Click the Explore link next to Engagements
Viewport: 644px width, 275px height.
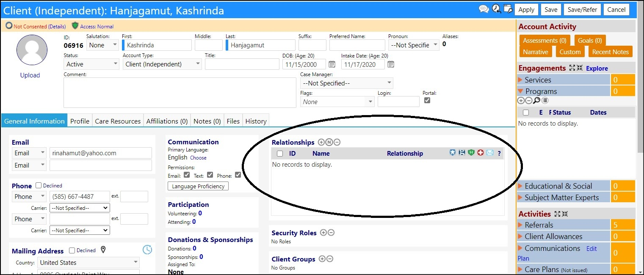(x=597, y=68)
